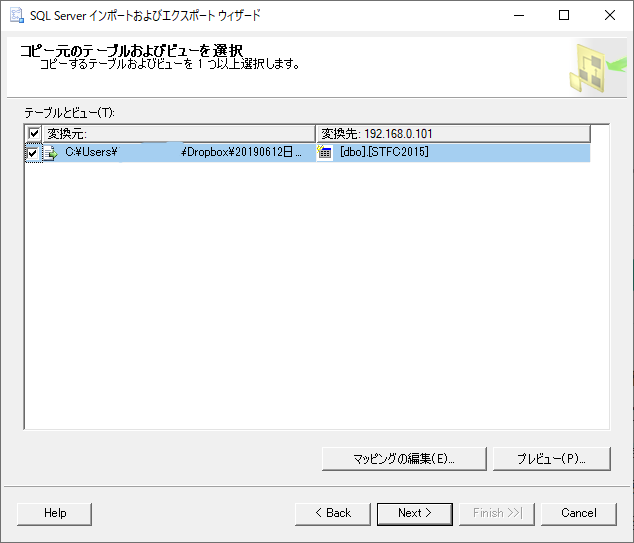Click the source flat file icon in the row

49,153
